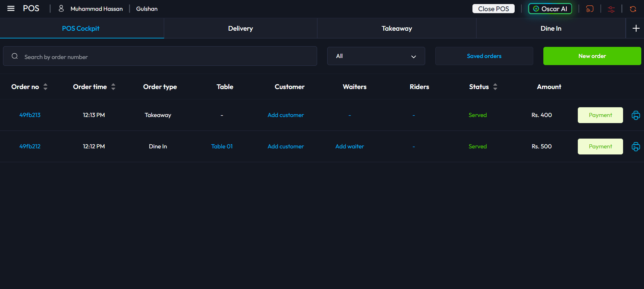Sort orders by Order no arrows
The width and height of the screenshot is (644, 289).
click(x=45, y=87)
